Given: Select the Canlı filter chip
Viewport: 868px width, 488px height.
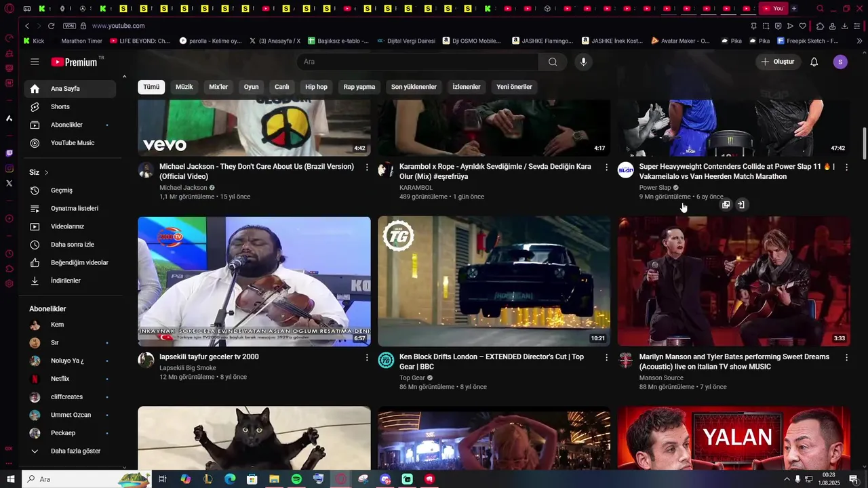Looking at the screenshot, I should 282,87.
